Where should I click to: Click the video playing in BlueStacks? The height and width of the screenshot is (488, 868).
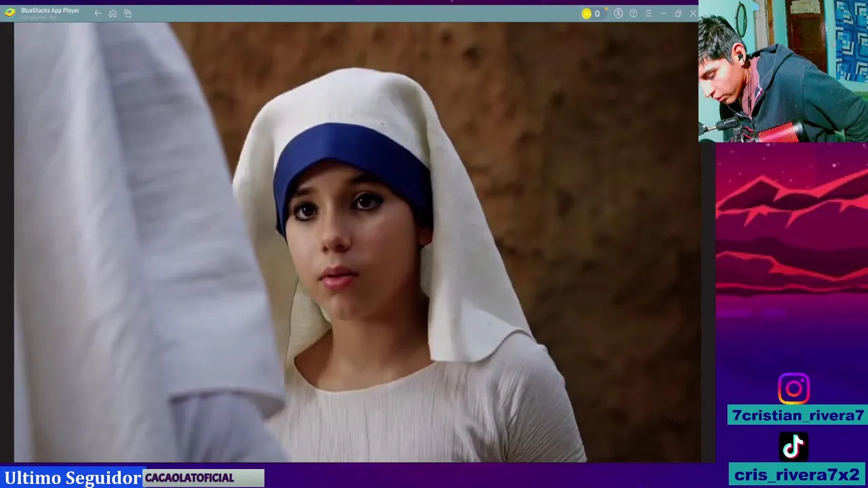(x=357, y=243)
